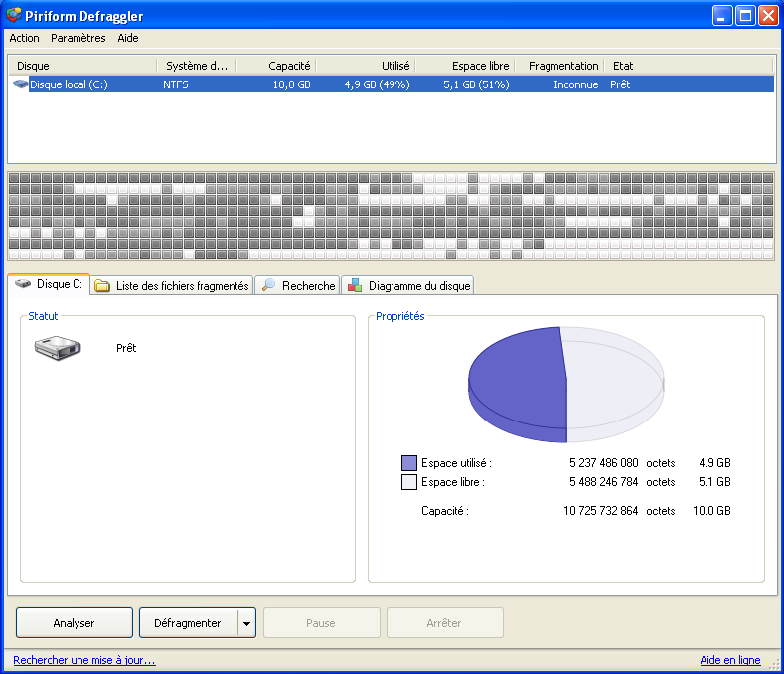
Task: Click the NTFS file system cell
Action: coord(176,84)
